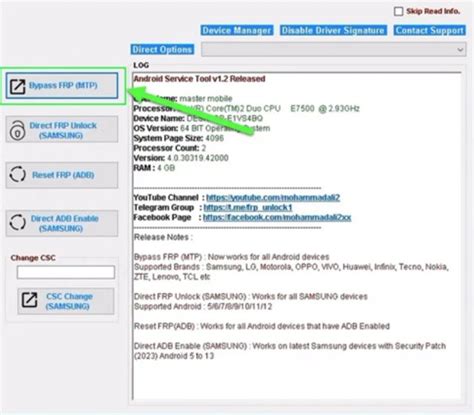Click the 'Reset FRP(ADB) : Works for all' line
This screenshot has height=415, width=474.
coord(262,326)
